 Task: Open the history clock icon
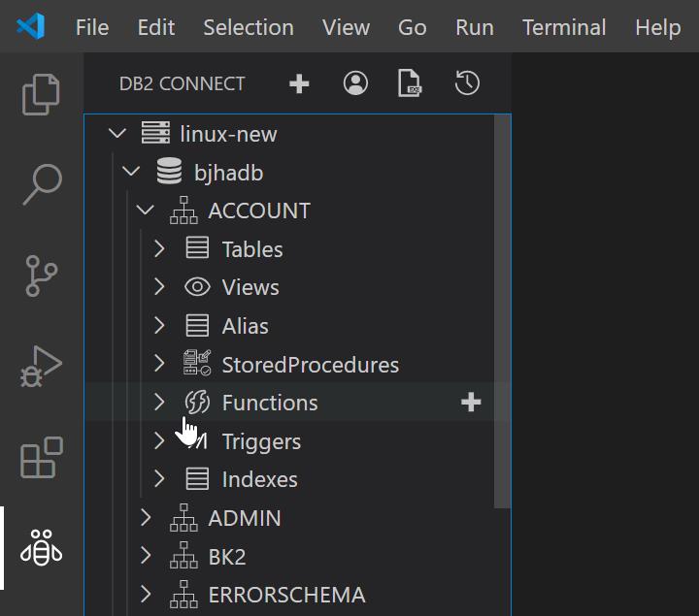(x=467, y=82)
